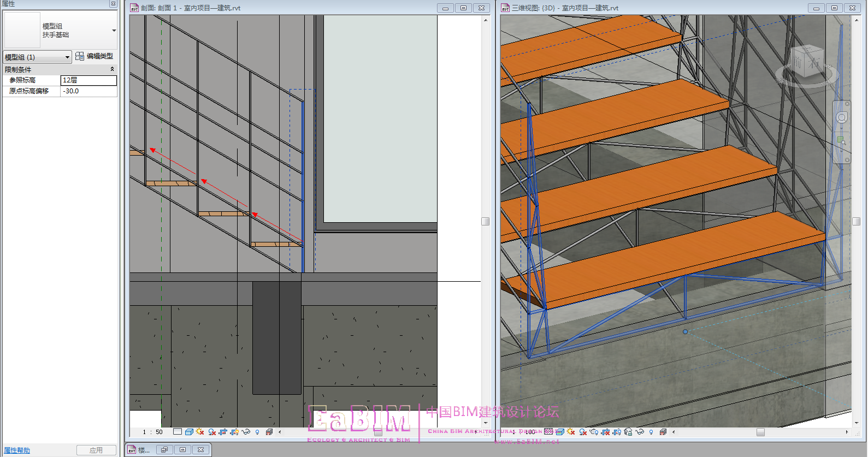This screenshot has height=457, width=868.
Task: Open temporary hide/isolate in section view
Action: (x=246, y=432)
